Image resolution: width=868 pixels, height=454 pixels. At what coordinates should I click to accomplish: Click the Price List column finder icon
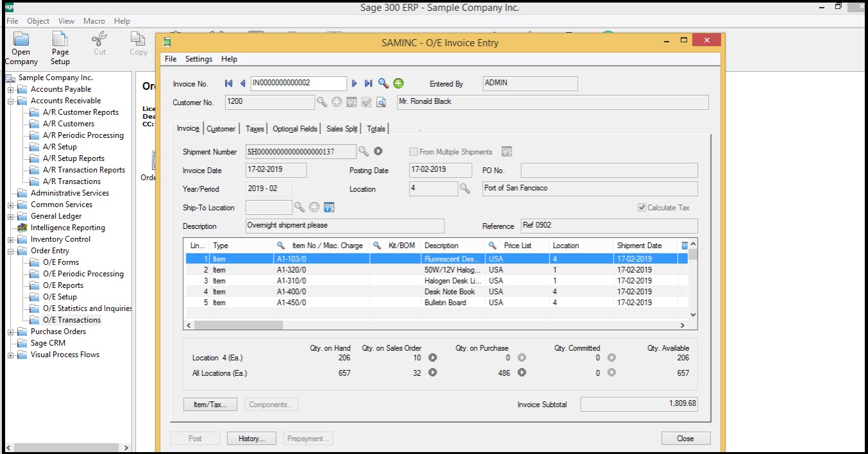(x=492, y=246)
